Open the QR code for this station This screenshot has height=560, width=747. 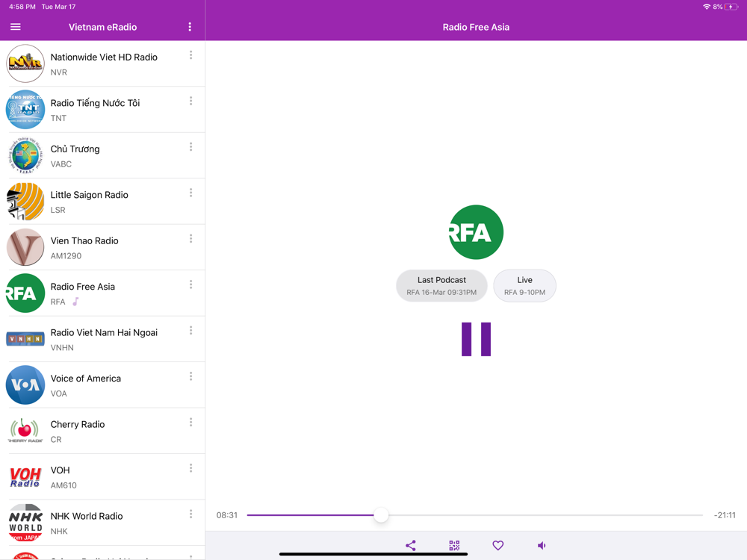point(454,545)
